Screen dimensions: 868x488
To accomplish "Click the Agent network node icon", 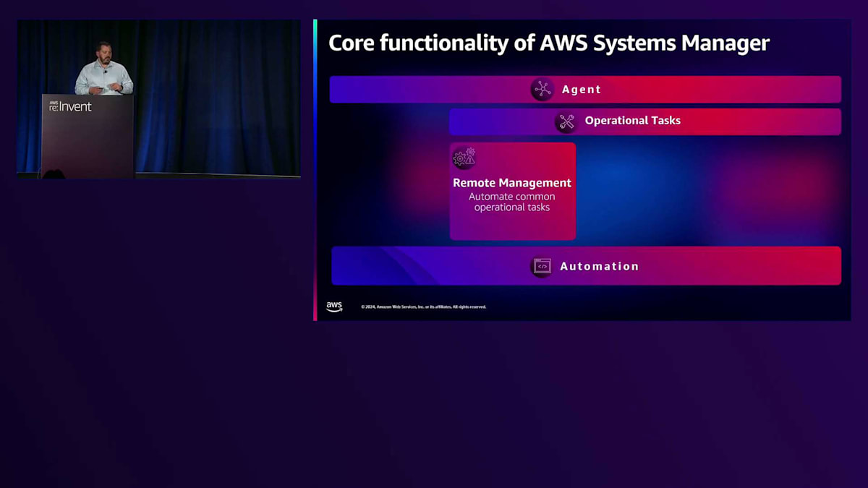I will [x=542, y=90].
